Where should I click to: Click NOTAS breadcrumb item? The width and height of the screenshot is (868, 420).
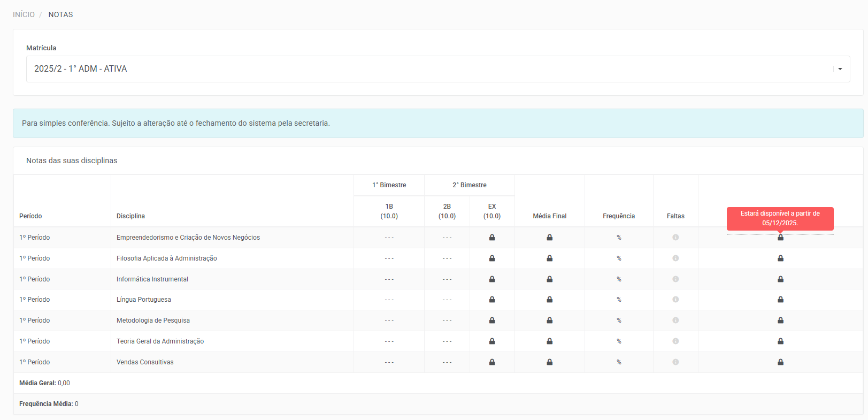(60, 14)
